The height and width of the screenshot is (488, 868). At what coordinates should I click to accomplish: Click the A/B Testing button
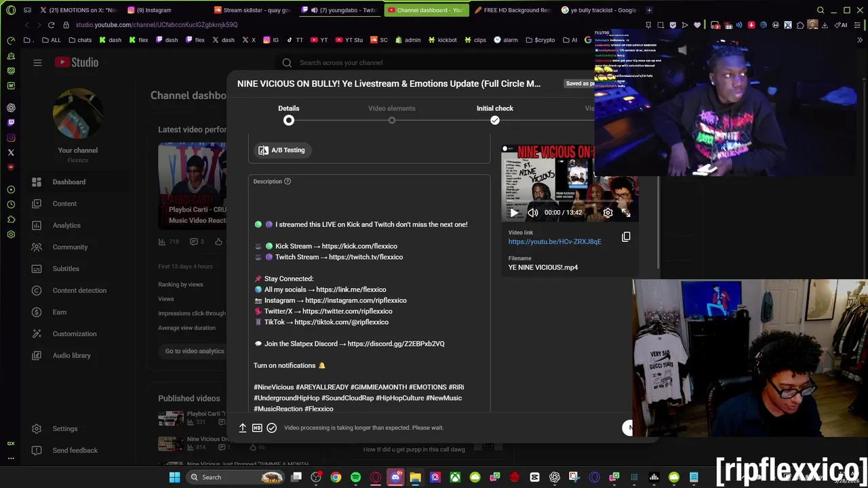281,150
